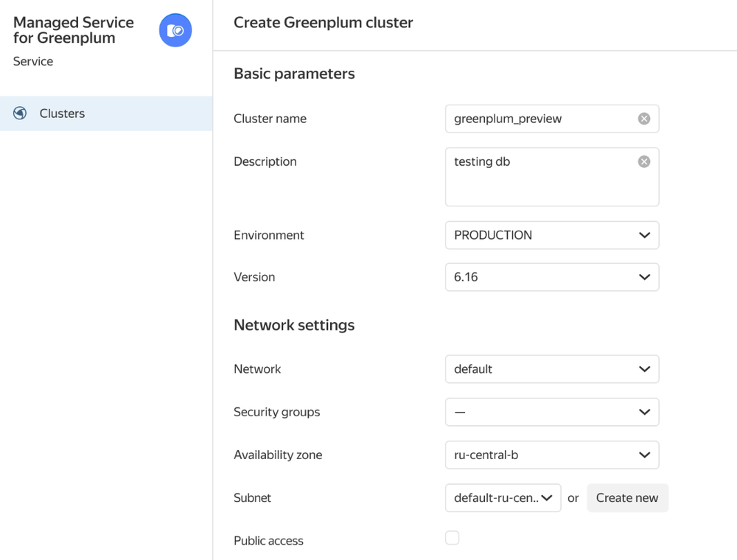Click the Network dropdown chevron
Image resolution: width=737 pixels, height=560 pixels.
646,369
